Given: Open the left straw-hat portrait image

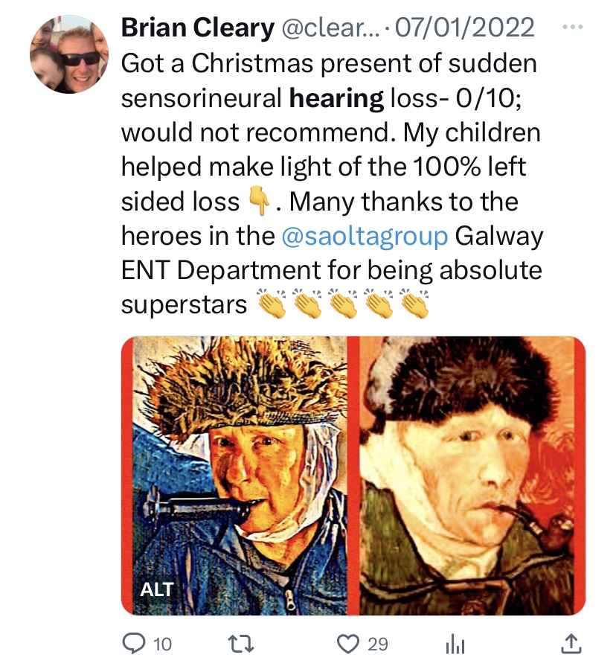Looking at the screenshot, I should (240, 476).
